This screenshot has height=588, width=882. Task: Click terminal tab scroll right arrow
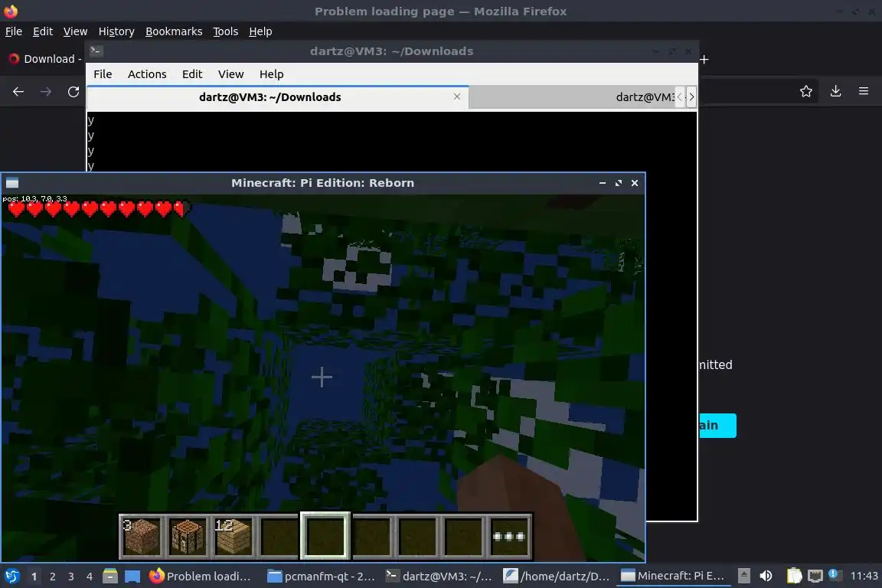point(691,97)
